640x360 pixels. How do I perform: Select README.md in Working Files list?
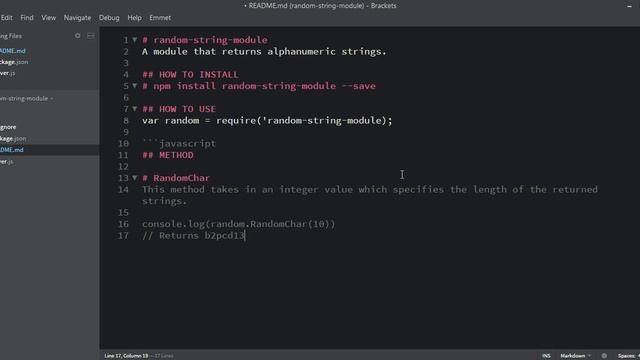click(x=13, y=51)
